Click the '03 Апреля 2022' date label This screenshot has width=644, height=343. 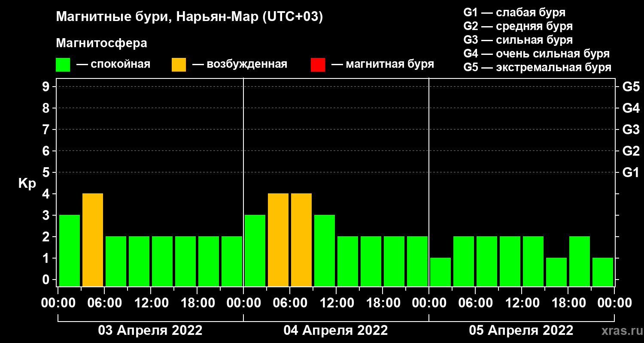pos(150,331)
